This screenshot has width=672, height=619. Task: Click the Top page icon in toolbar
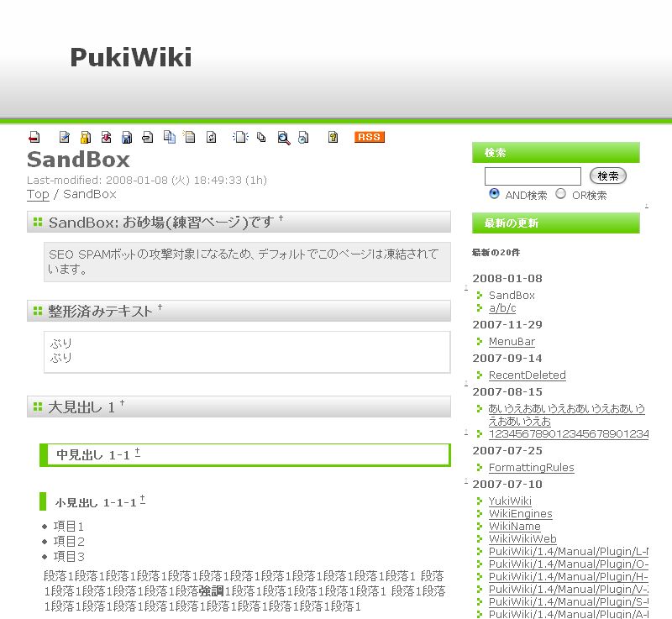coord(34,138)
